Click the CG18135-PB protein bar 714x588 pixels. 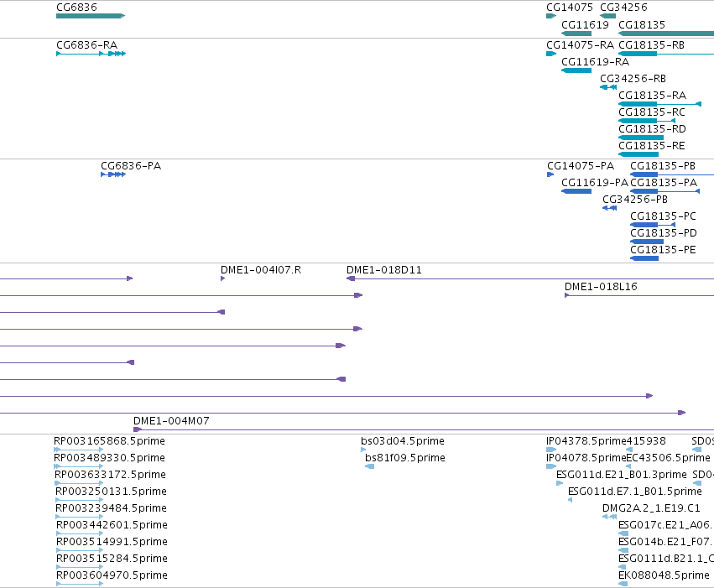click(672, 174)
